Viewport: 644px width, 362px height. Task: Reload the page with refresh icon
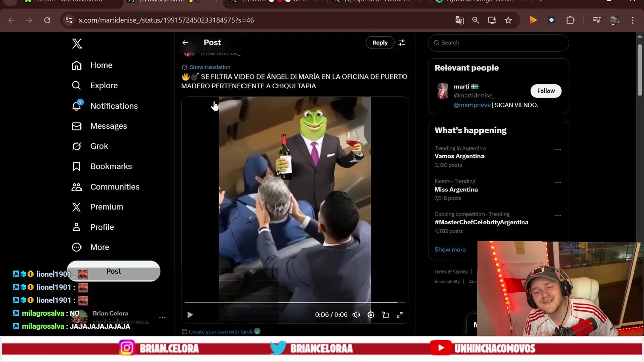click(47, 20)
